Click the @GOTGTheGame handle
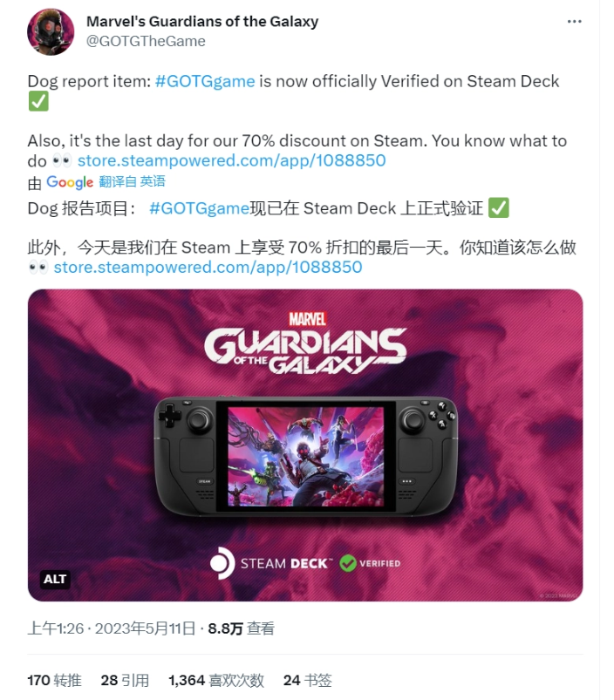 pos(146,41)
